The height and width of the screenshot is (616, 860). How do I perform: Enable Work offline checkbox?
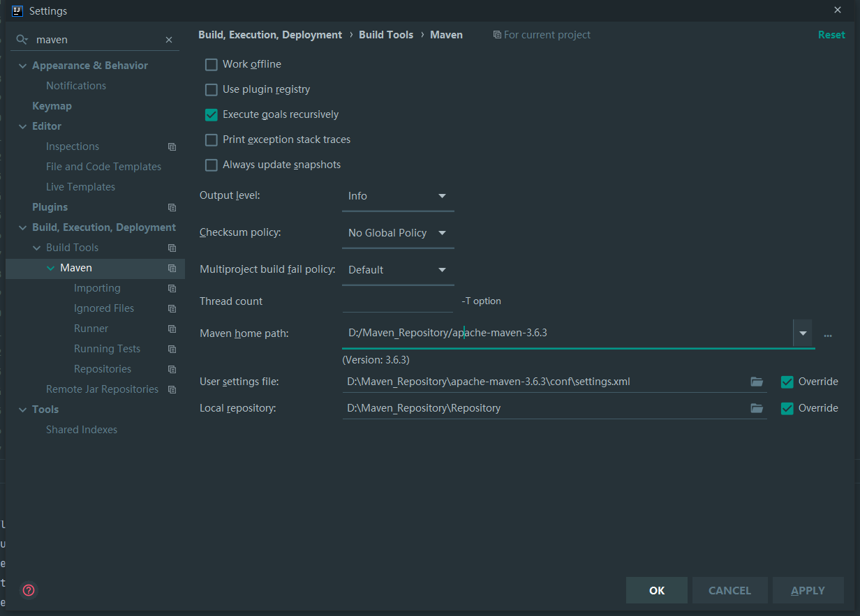(212, 64)
